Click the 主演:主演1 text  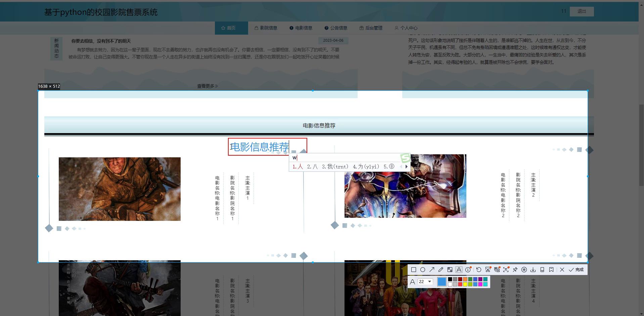[247, 188]
